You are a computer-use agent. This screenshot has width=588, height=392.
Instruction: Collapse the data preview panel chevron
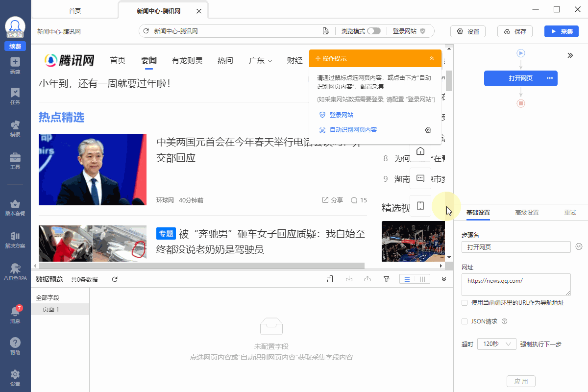point(444,279)
